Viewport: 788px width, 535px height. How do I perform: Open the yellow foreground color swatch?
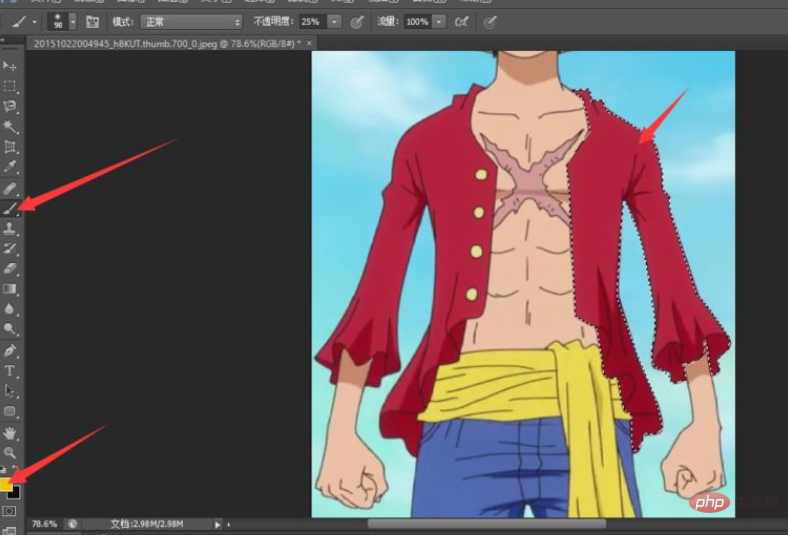[6, 484]
